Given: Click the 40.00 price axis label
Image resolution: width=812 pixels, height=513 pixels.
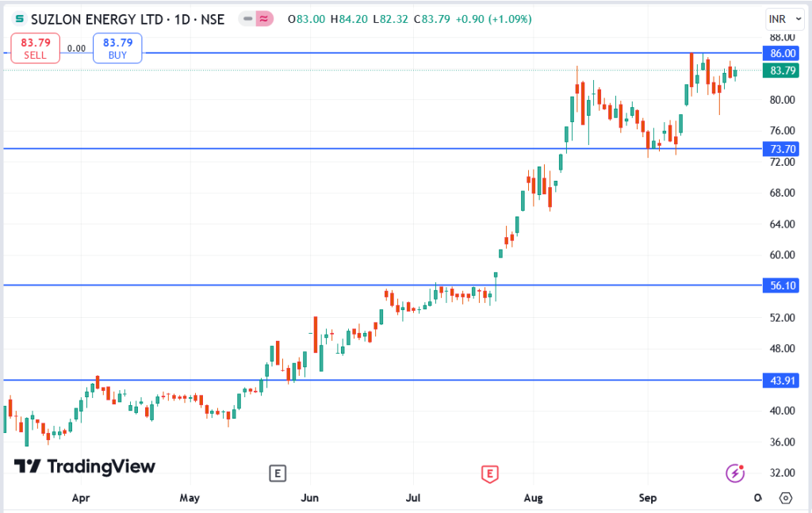Looking at the screenshot, I should point(782,411).
